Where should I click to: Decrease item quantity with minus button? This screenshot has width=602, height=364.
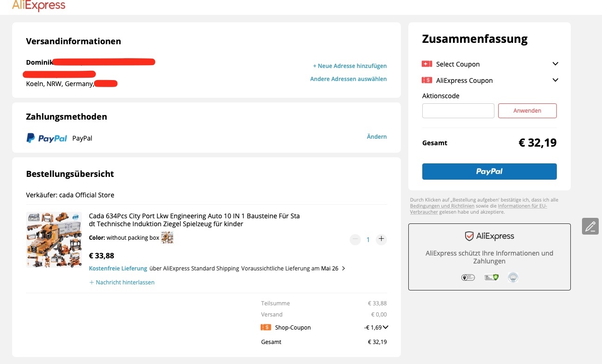point(355,239)
